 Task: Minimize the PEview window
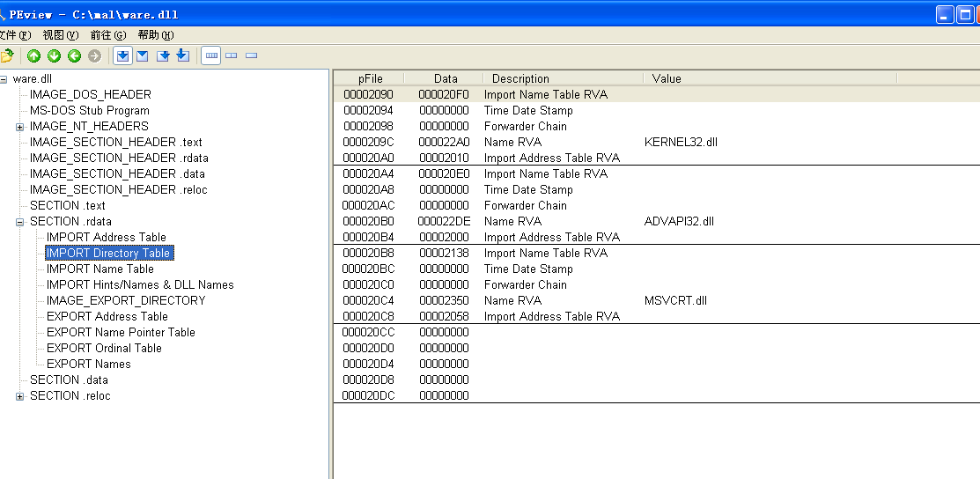tap(945, 14)
